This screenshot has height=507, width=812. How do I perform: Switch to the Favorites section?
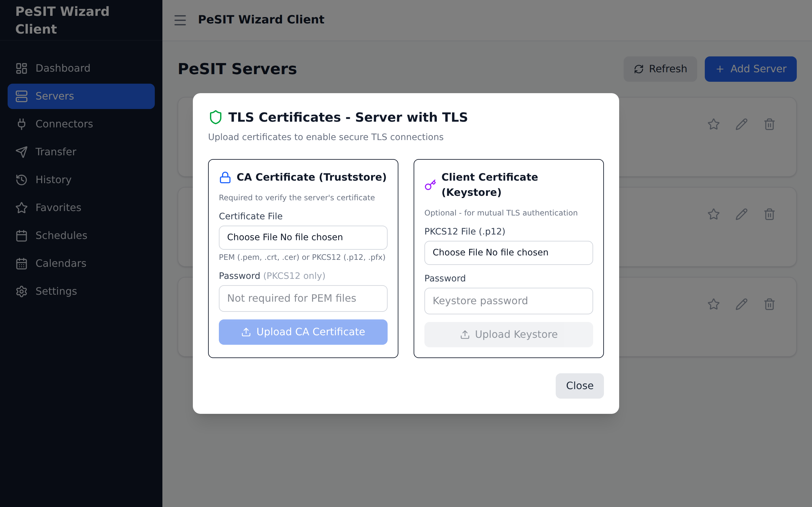58,208
